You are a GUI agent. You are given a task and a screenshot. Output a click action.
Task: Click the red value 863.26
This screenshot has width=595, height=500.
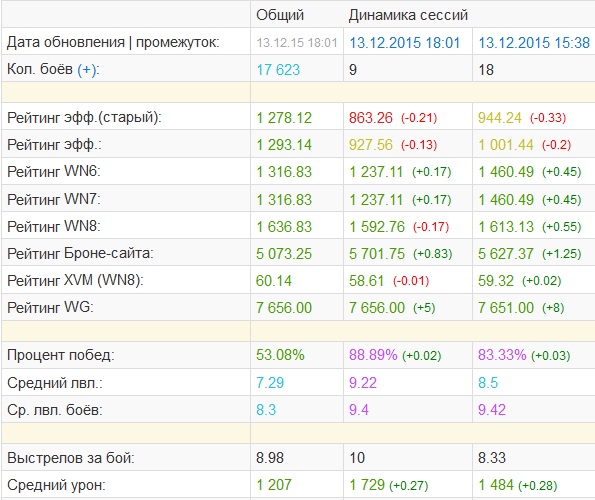click(371, 118)
